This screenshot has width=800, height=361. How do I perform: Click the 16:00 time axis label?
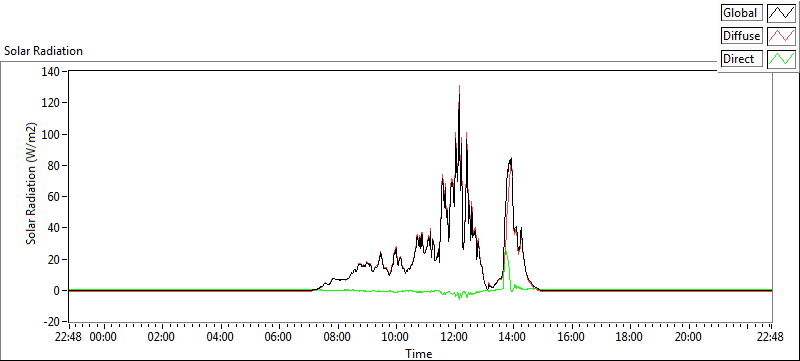[x=571, y=337]
